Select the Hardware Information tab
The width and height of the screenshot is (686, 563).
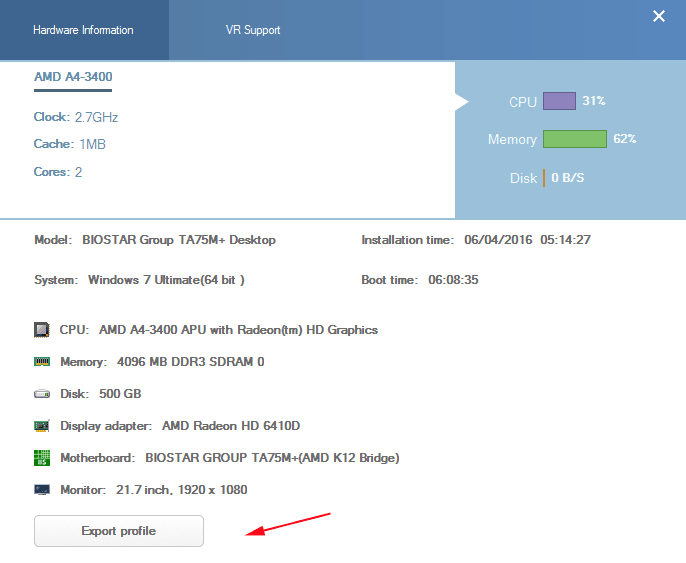click(x=83, y=30)
